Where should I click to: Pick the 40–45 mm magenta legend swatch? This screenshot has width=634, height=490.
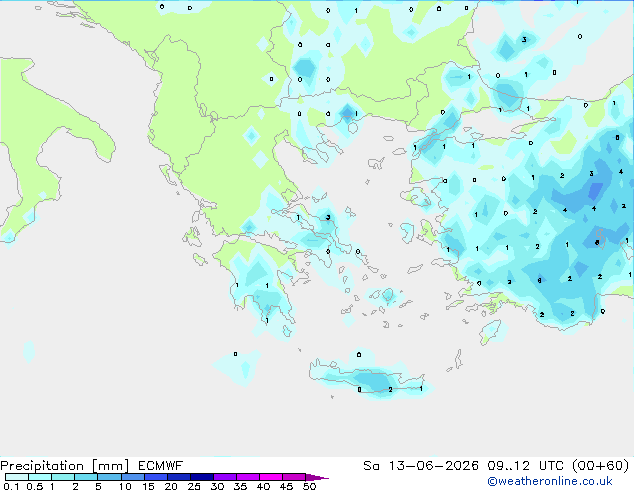[271, 477]
